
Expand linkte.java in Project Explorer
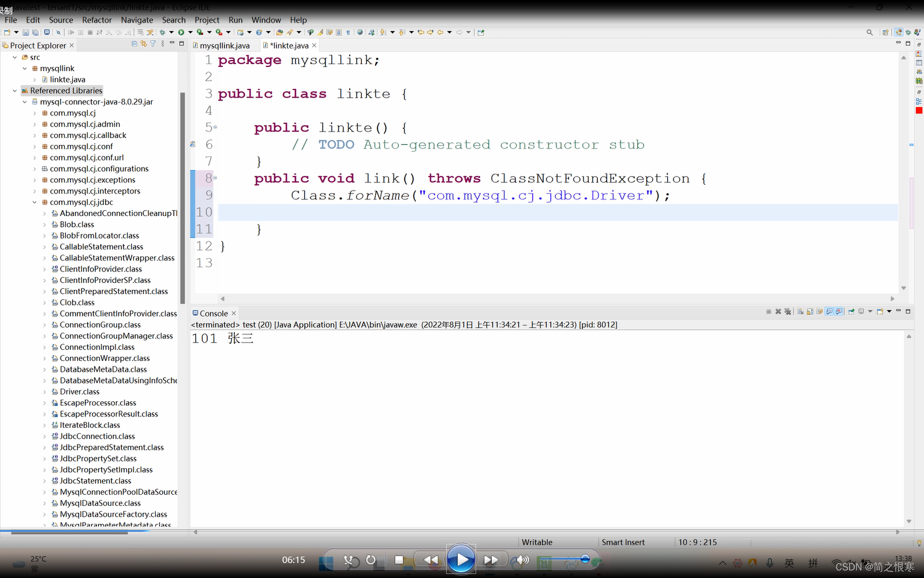34,80
